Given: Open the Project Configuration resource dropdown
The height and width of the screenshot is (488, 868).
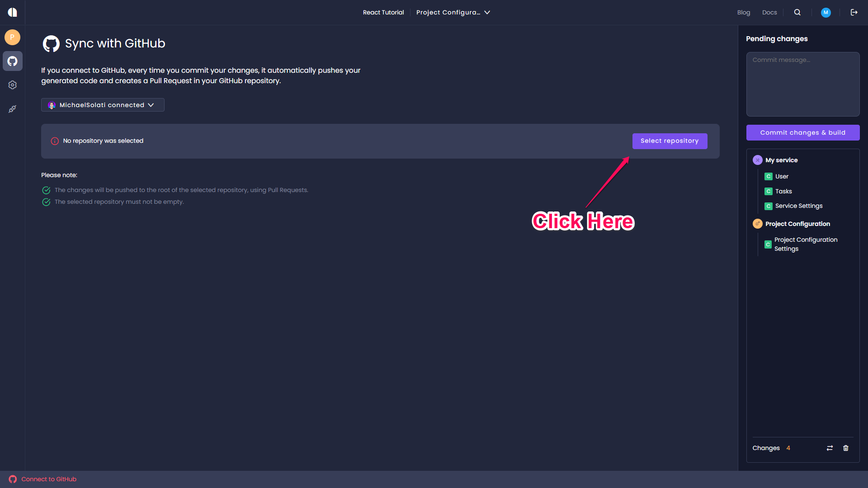Looking at the screenshot, I should (453, 12).
